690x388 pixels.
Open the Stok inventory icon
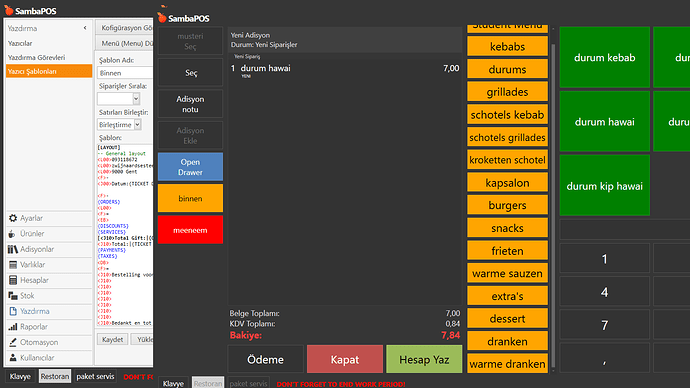point(13,296)
